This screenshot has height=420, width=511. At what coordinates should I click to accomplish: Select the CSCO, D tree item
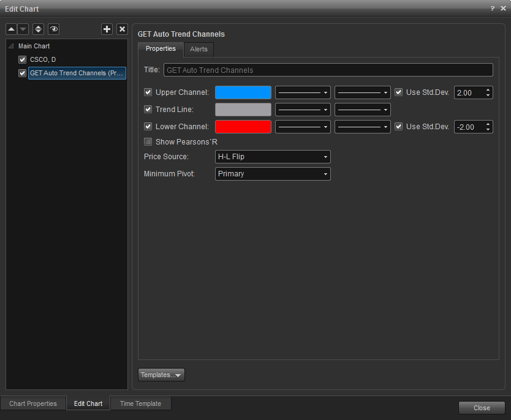pos(43,59)
